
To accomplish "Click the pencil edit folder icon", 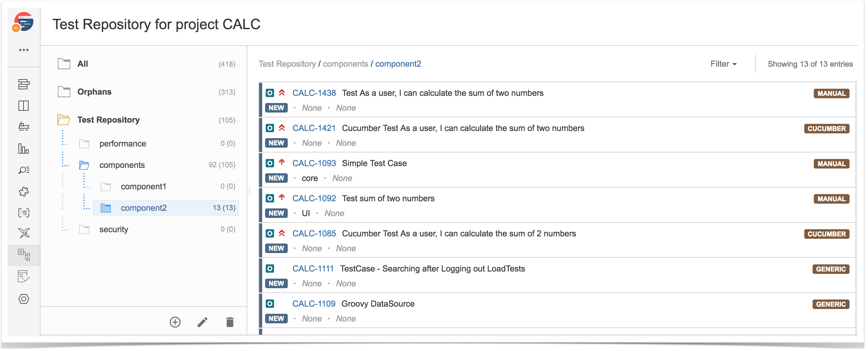I will (202, 322).
